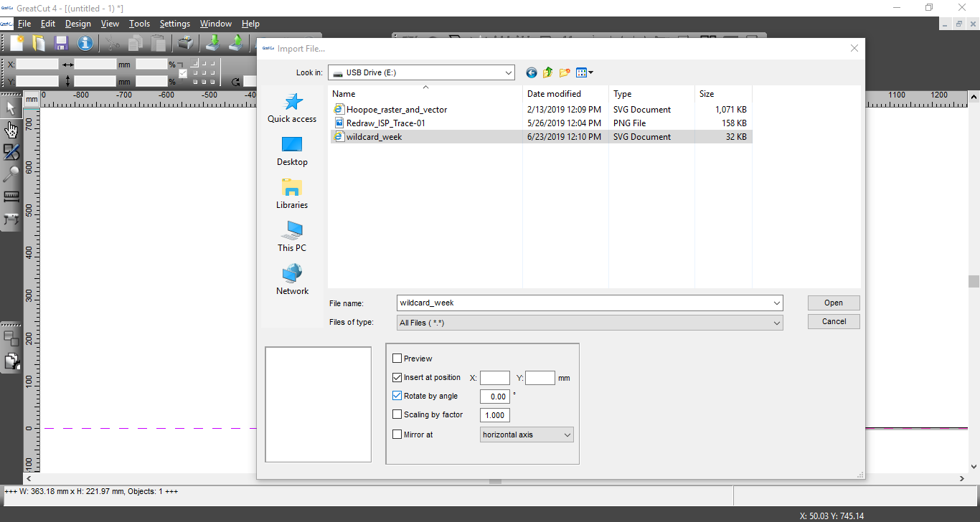Uncheck Insert at position

click(397, 377)
